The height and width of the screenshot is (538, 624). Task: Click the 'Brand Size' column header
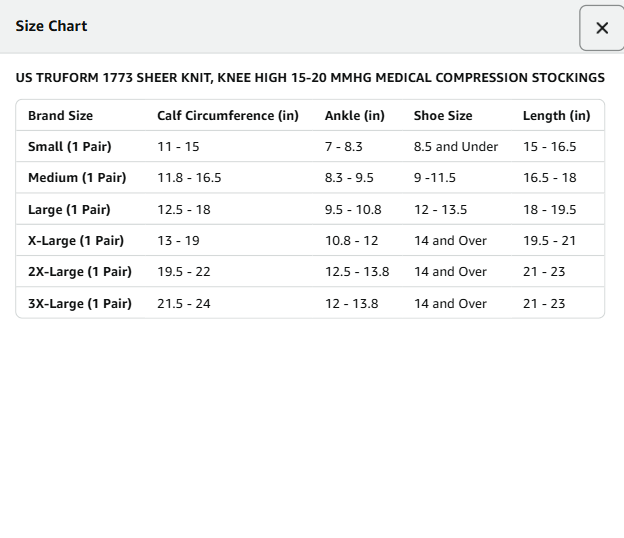click(x=60, y=116)
